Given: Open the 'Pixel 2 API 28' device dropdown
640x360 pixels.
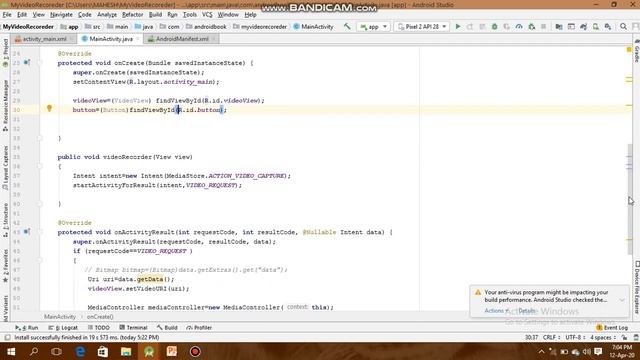Looking at the screenshot, I should (421, 27).
